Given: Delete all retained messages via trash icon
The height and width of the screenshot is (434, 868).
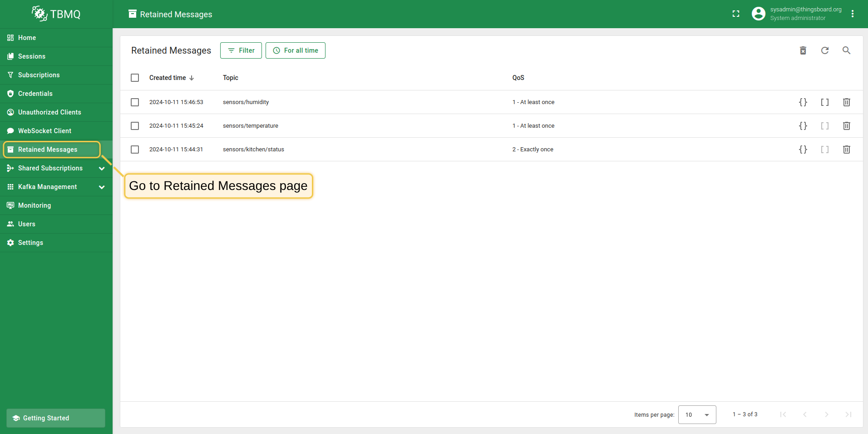Looking at the screenshot, I should pos(803,50).
